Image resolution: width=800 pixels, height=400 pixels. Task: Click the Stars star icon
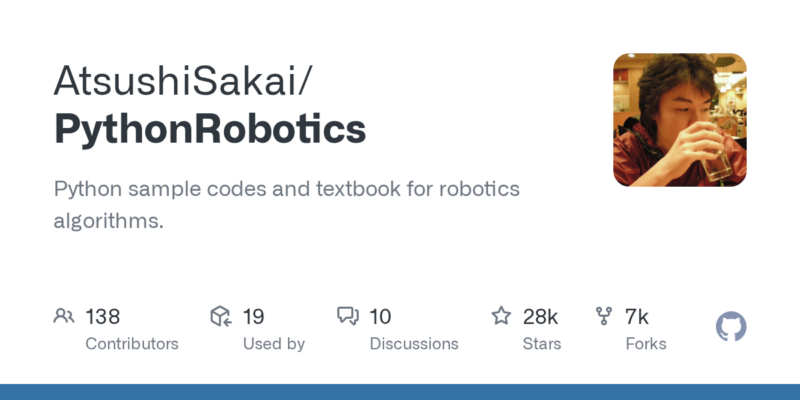coord(501,317)
